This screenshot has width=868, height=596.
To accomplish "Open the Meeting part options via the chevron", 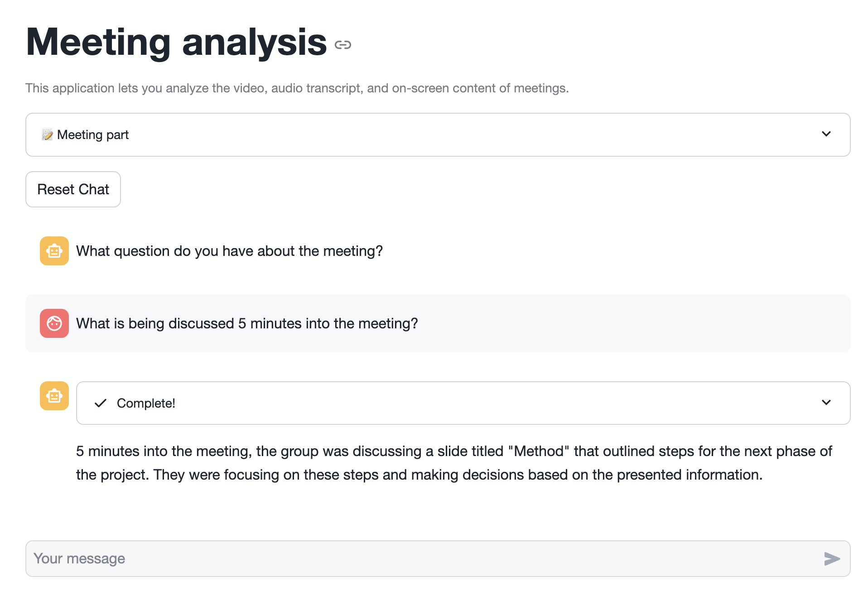I will tap(827, 134).
